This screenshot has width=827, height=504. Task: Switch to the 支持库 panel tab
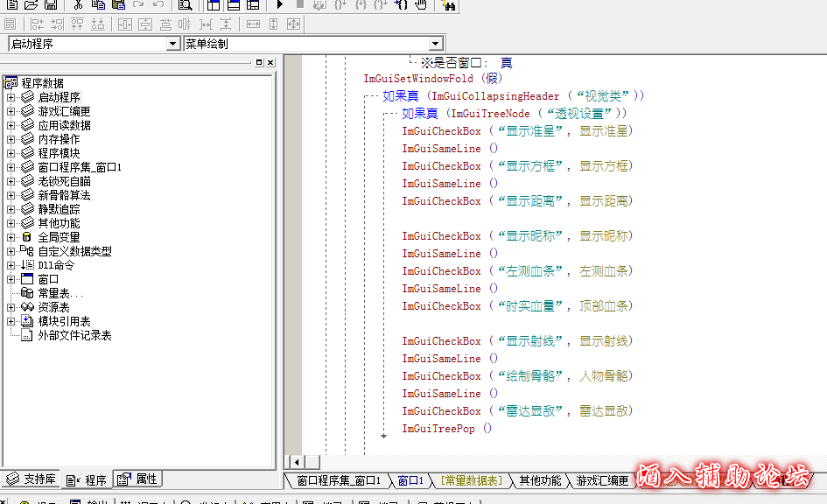point(32,479)
